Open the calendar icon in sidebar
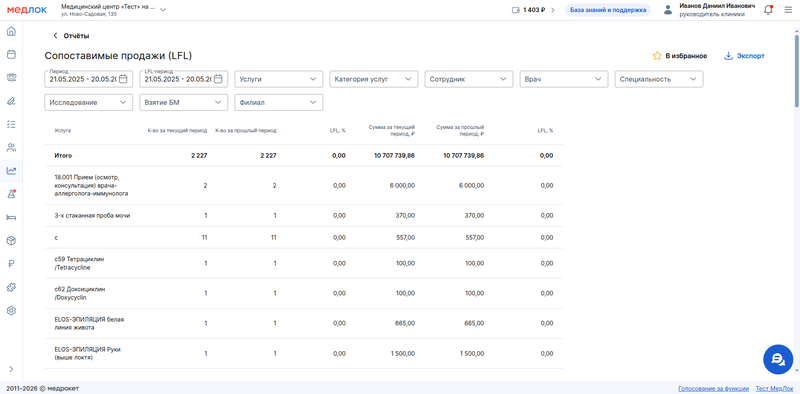Screen dimensions: 800x394 click(11, 55)
